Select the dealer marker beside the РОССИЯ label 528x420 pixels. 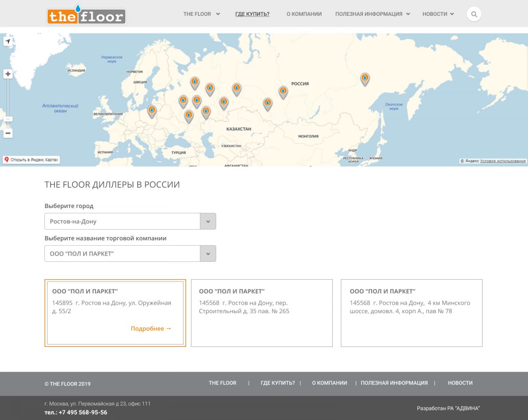pos(283,92)
